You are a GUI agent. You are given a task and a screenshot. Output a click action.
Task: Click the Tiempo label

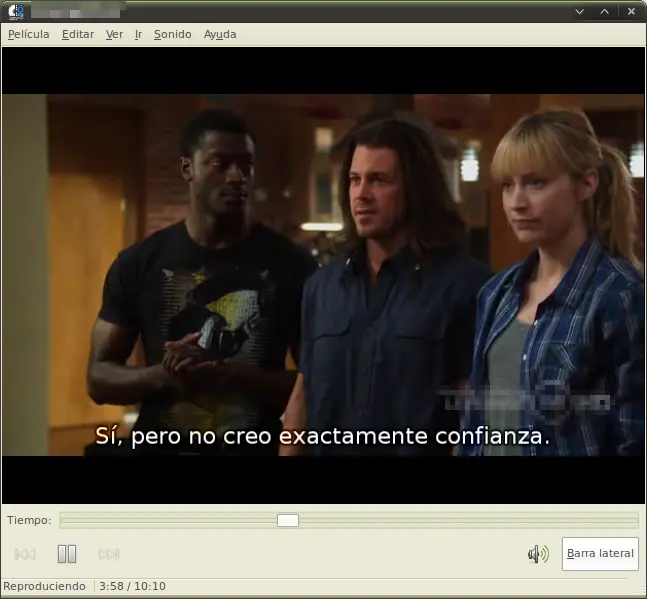tap(29, 520)
